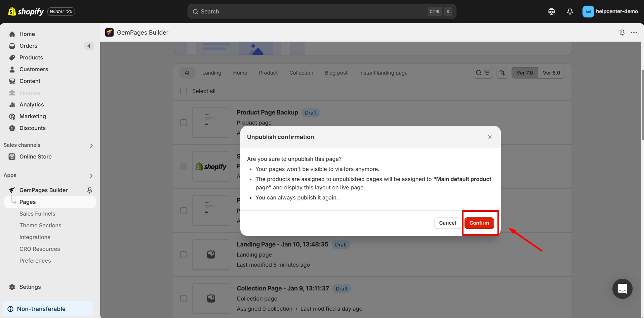Screen dimensions: 644x318
Task: Unpin GemPages Builder in the sidebar
Action: [90, 190]
